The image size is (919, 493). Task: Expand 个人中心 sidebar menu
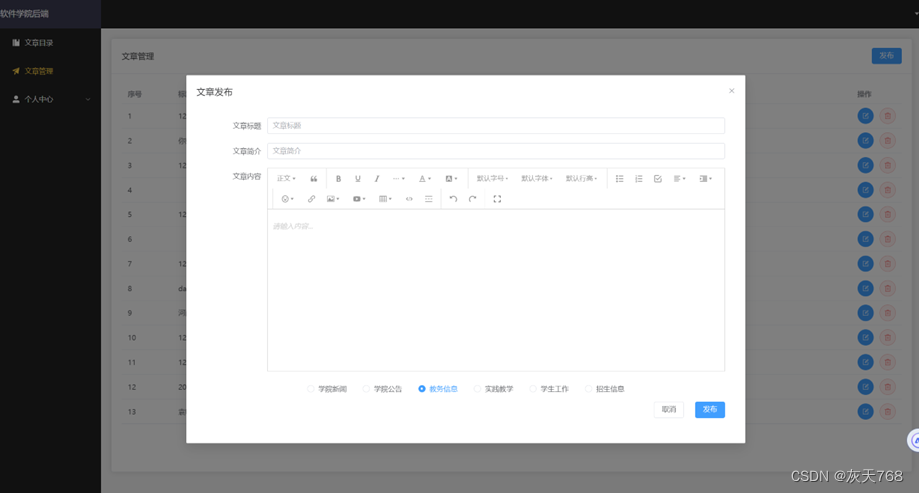[x=50, y=99]
